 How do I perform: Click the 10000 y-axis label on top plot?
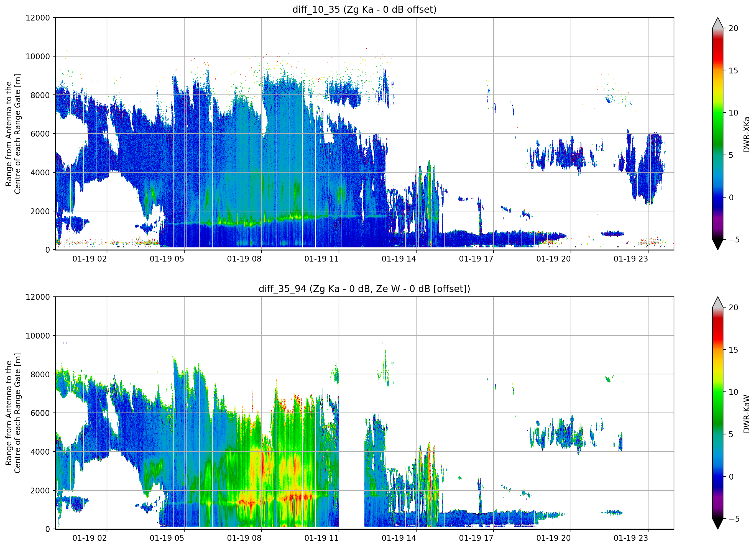click(x=38, y=56)
